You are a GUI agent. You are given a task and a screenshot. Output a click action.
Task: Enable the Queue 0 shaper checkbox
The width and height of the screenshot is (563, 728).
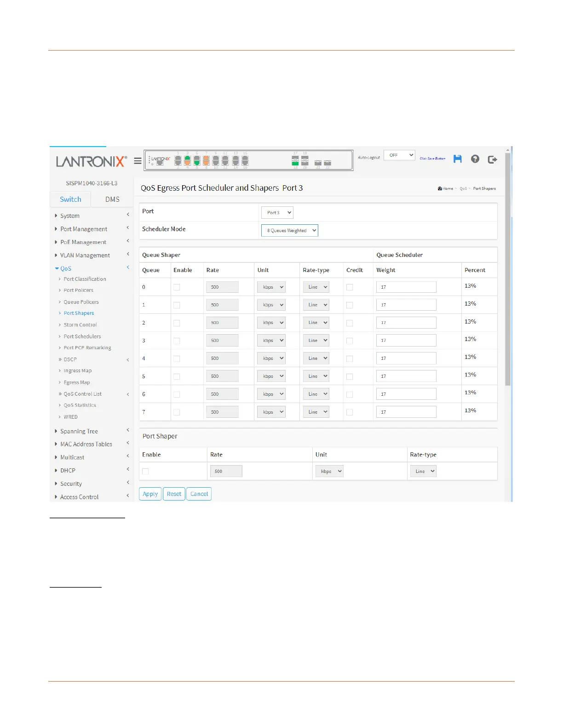177,287
